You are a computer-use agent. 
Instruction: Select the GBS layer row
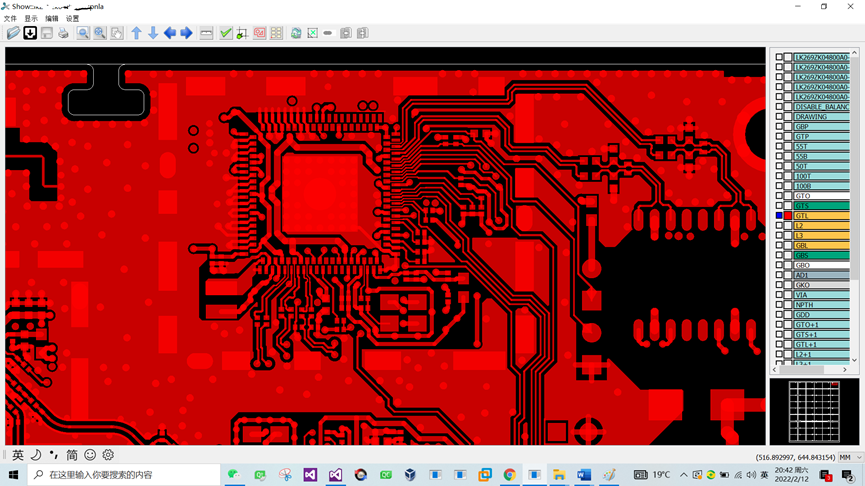coord(821,255)
